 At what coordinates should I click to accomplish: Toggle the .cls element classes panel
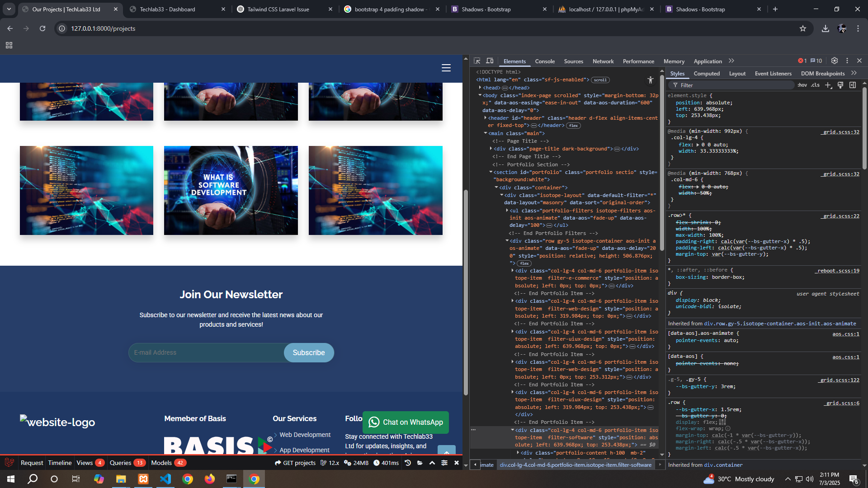[815, 85]
